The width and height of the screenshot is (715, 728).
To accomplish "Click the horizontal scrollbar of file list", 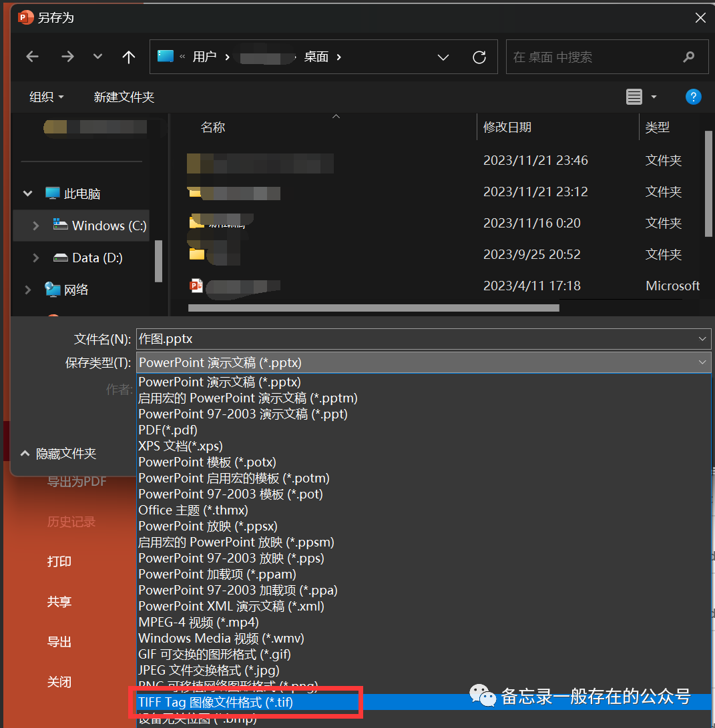I will tap(374, 308).
